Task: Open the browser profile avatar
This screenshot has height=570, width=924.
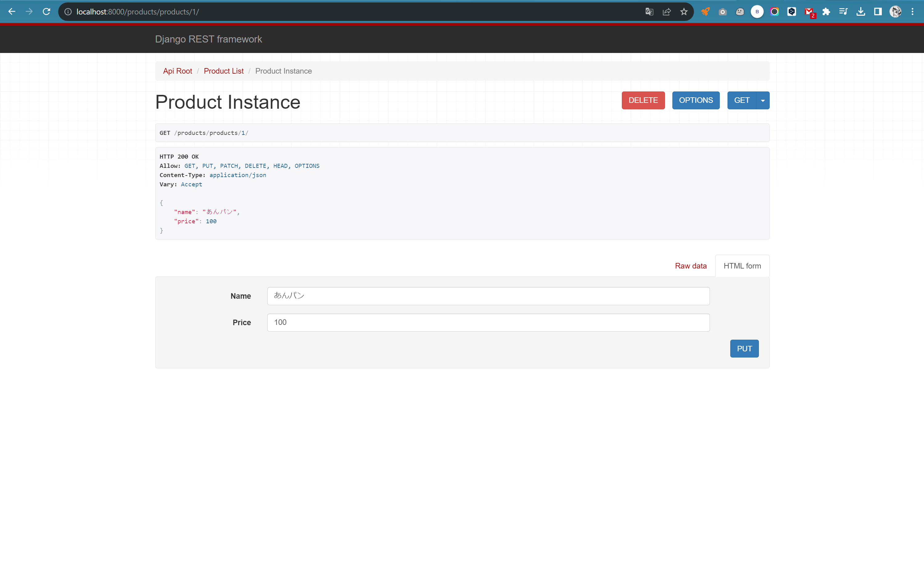Action: click(x=895, y=12)
